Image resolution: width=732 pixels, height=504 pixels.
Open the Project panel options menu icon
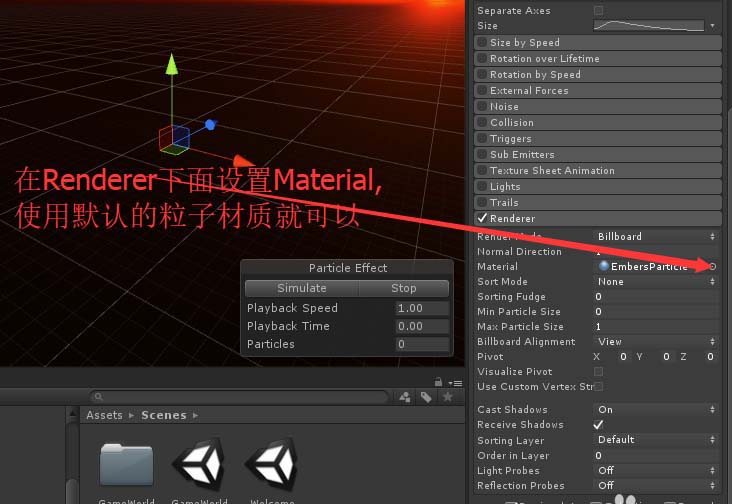click(456, 383)
